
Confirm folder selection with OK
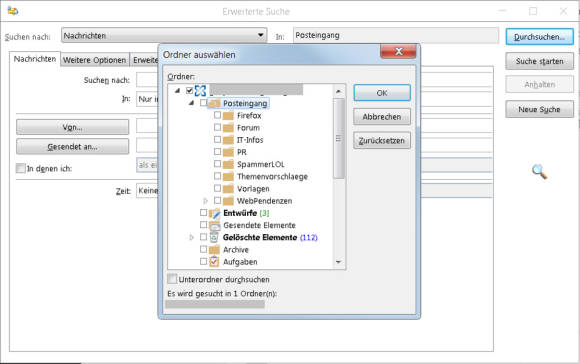(382, 93)
